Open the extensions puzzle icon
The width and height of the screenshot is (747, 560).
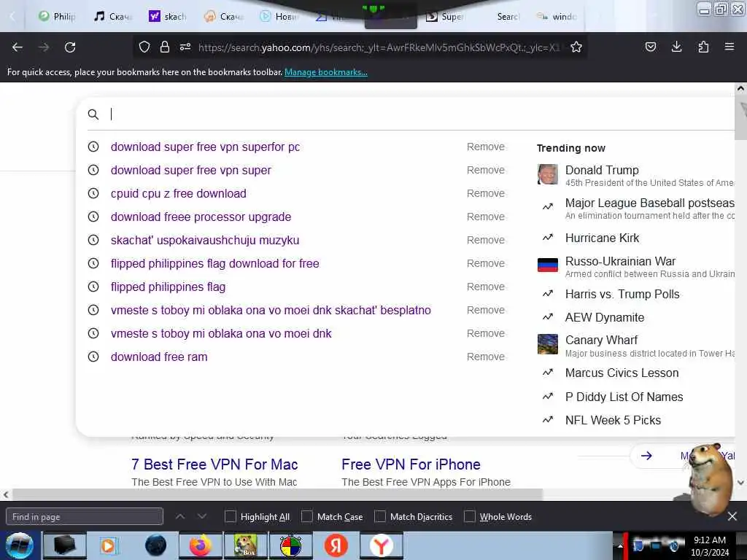[x=703, y=47]
